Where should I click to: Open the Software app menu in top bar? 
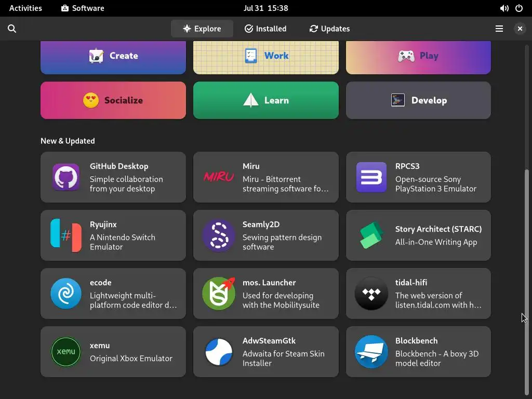pyautogui.click(x=83, y=8)
